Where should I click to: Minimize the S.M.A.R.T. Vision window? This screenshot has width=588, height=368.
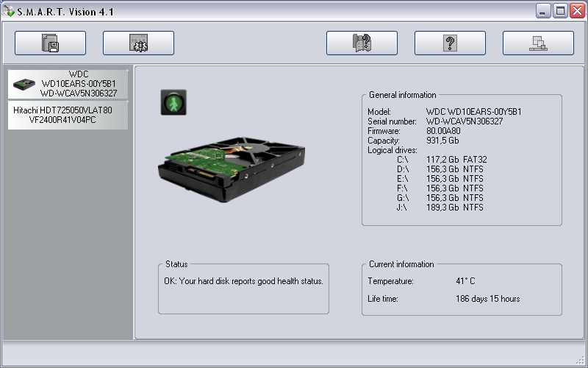[x=542, y=11]
